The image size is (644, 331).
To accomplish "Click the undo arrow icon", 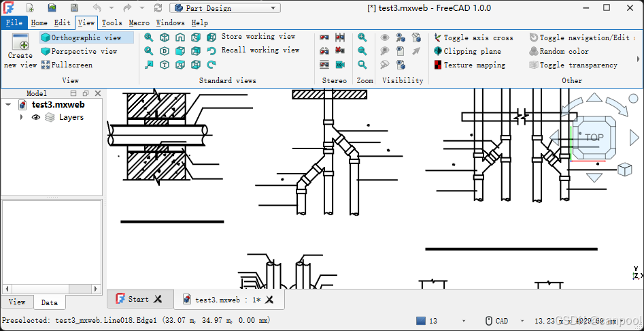I will pos(97,7).
